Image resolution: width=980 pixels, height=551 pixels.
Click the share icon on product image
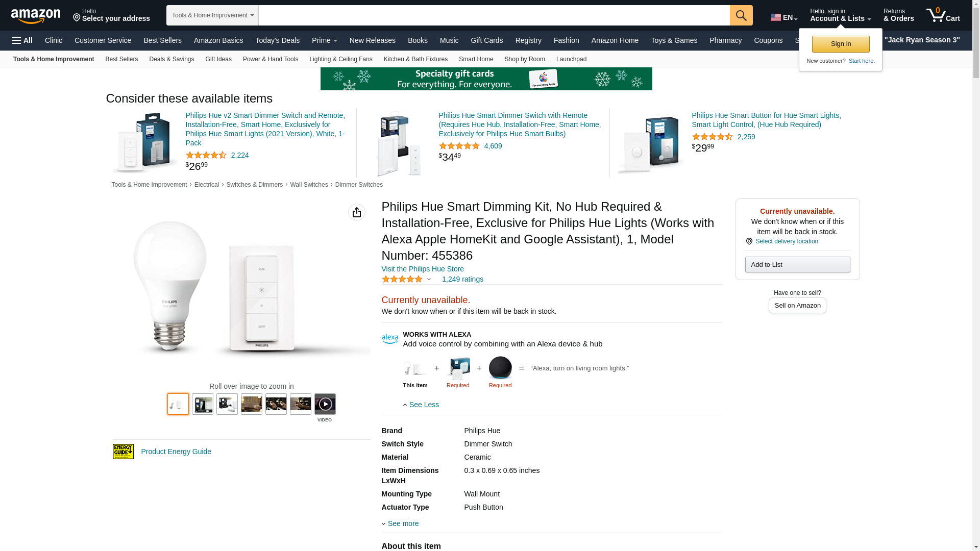[x=357, y=212]
